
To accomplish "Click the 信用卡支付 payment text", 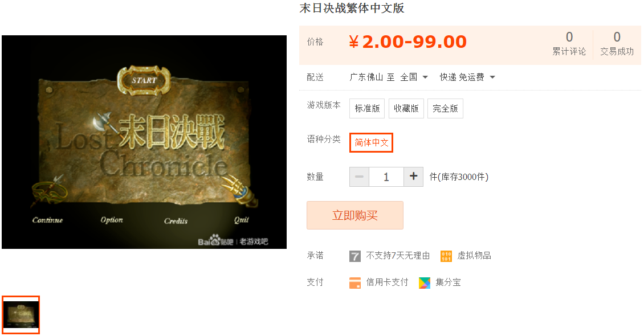I will 388,282.
